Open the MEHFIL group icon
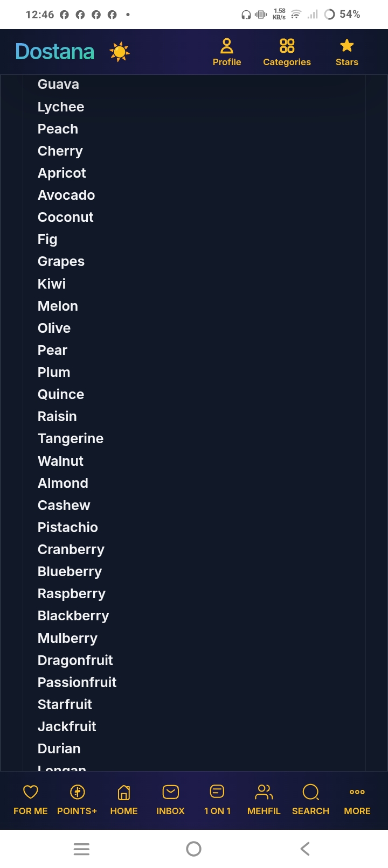Viewport: 388px width, 868px height. coord(264,792)
